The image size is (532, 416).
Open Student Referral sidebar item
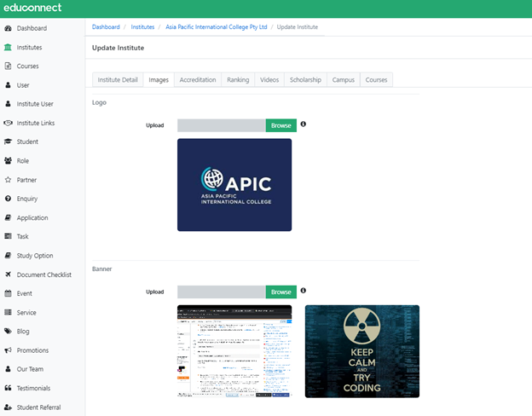(38, 407)
